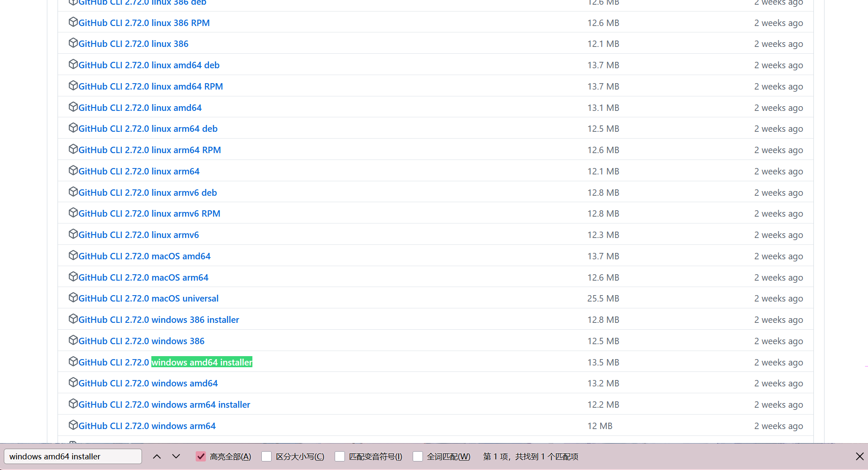
Task: Open GitHub CLI 2.72.0 linux arm64 deb link
Action: pos(148,129)
